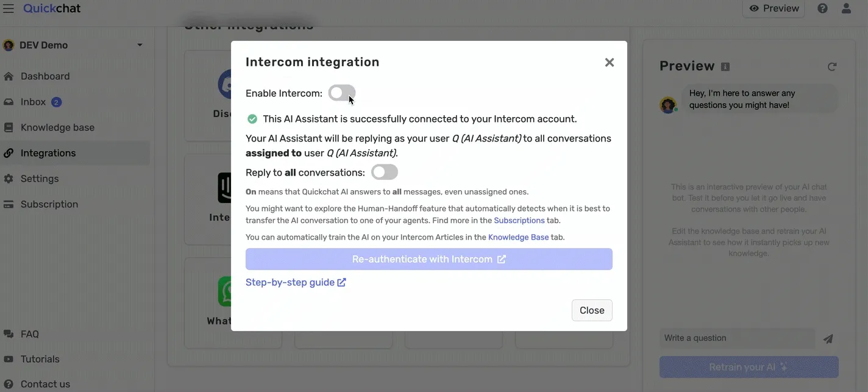Image resolution: width=868 pixels, height=392 pixels.
Task: Click the Intercom integration card icon
Action: 224,187
